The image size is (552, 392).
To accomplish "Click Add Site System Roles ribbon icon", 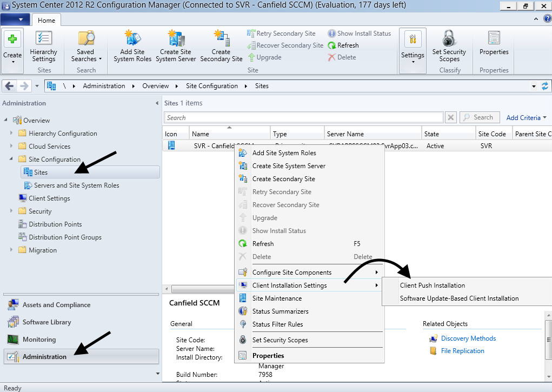I will [x=132, y=39].
